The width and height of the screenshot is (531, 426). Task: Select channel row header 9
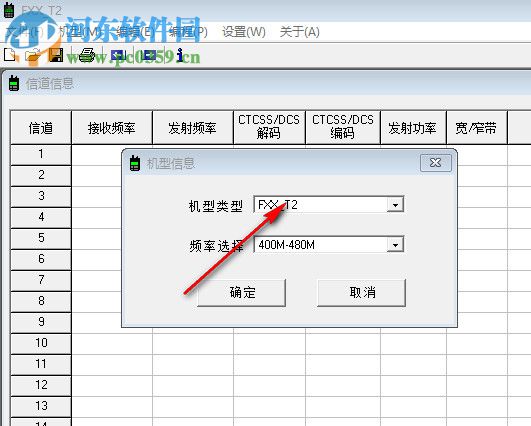click(41, 322)
